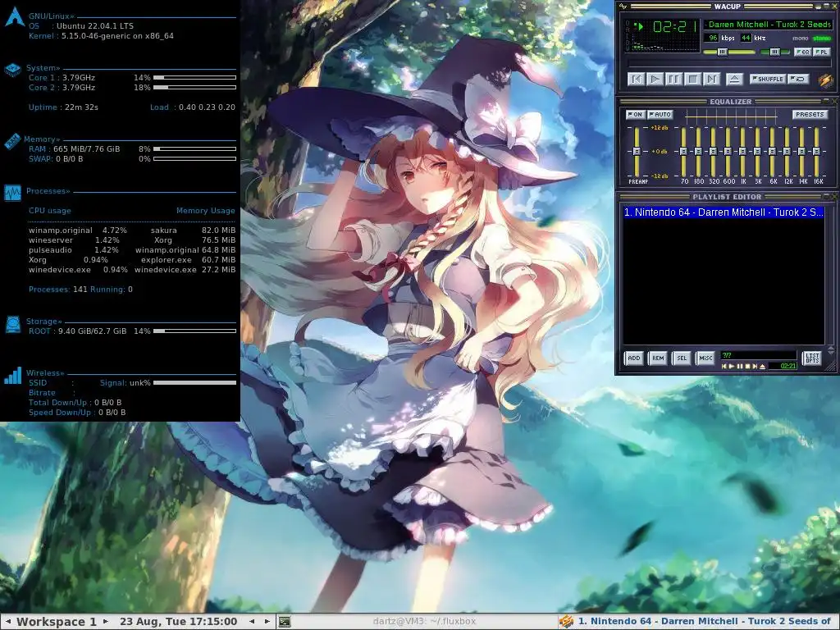The height and width of the screenshot is (630, 840).
Task: Switch to next workspace using right arrow
Action: [106, 622]
